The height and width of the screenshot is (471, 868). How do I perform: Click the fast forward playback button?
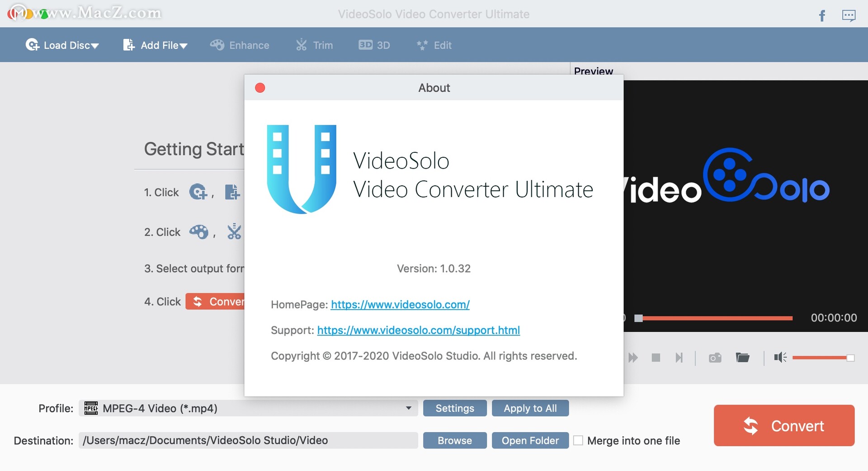[633, 358]
